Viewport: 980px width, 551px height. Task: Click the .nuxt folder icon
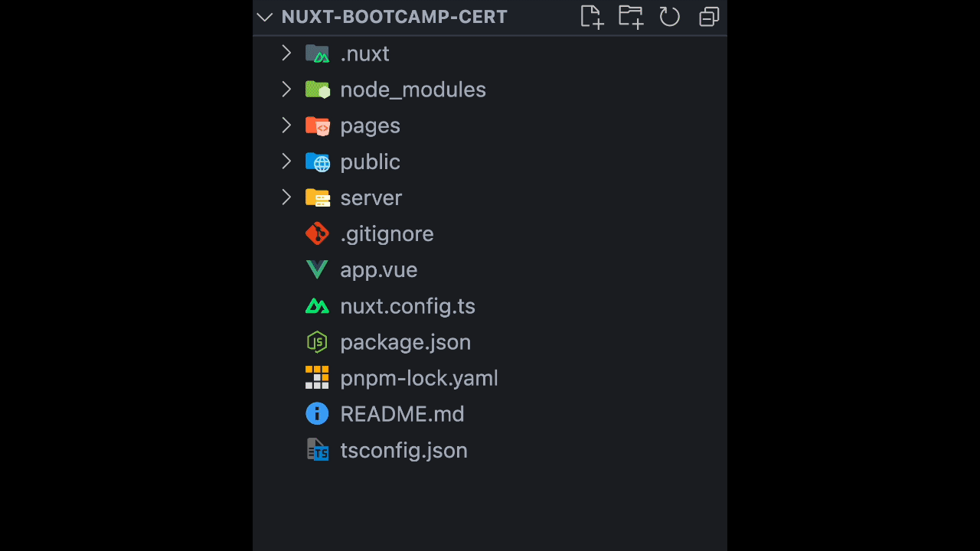tap(317, 54)
